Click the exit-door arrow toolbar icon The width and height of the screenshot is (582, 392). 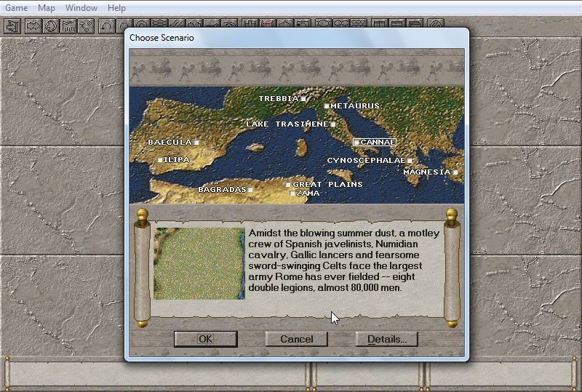pyautogui.click(x=12, y=26)
